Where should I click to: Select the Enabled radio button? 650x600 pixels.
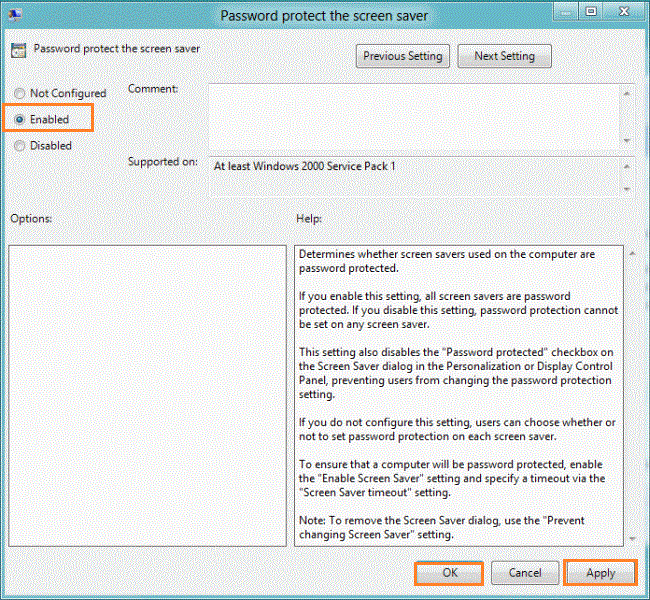pyautogui.click(x=19, y=119)
